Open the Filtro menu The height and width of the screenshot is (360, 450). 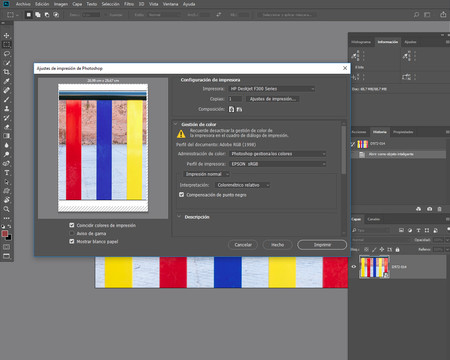[x=129, y=4]
